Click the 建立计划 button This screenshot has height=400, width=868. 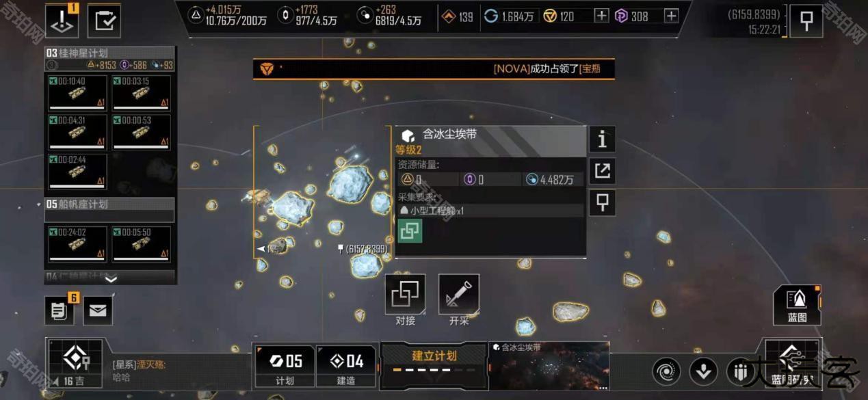[x=434, y=361]
